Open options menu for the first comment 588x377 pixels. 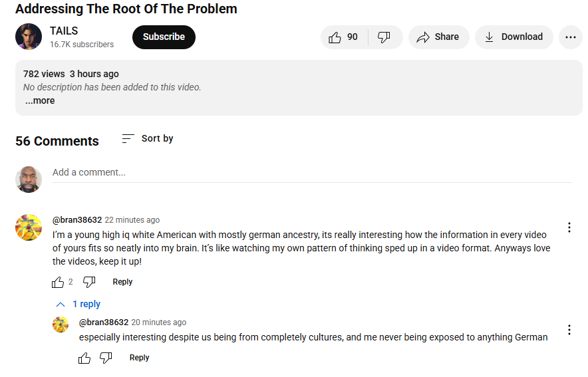point(569,227)
